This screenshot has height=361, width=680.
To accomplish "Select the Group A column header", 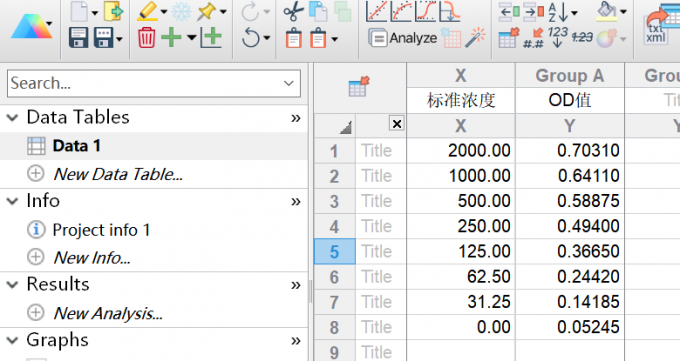I will click(x=569, y=75).
